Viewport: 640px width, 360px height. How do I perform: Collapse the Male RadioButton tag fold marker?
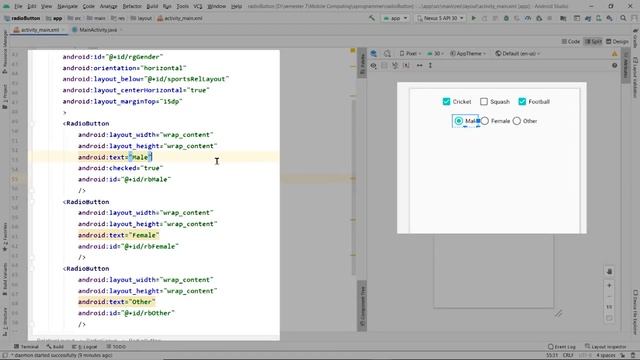click(32, 123)
